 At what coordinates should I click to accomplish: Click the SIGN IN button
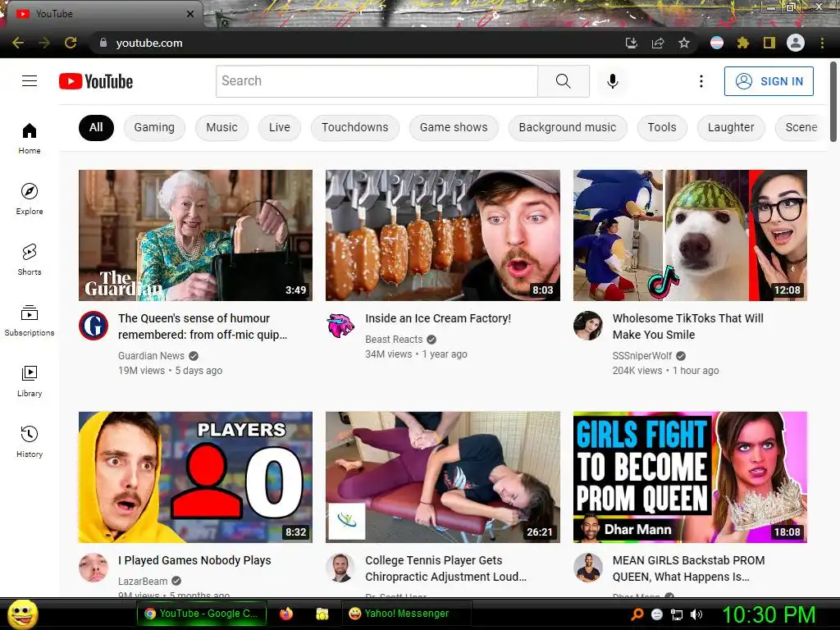point(769,81)
